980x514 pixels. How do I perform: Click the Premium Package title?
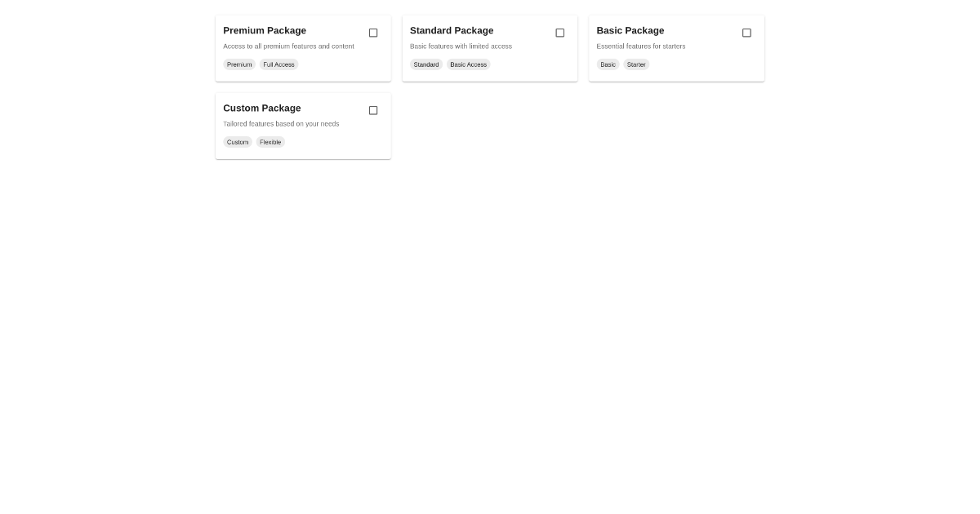click(x=265, y=30)
